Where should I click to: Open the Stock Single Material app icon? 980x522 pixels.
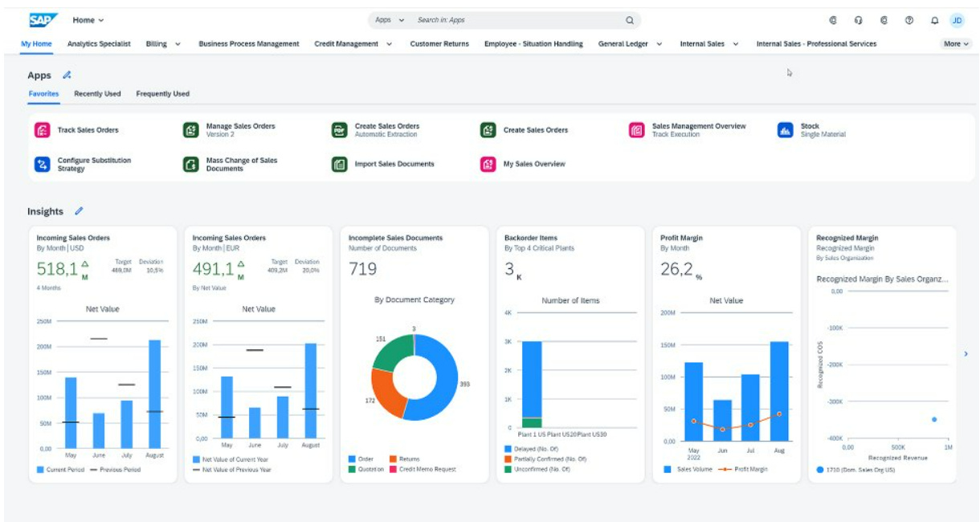pos(785,130)
